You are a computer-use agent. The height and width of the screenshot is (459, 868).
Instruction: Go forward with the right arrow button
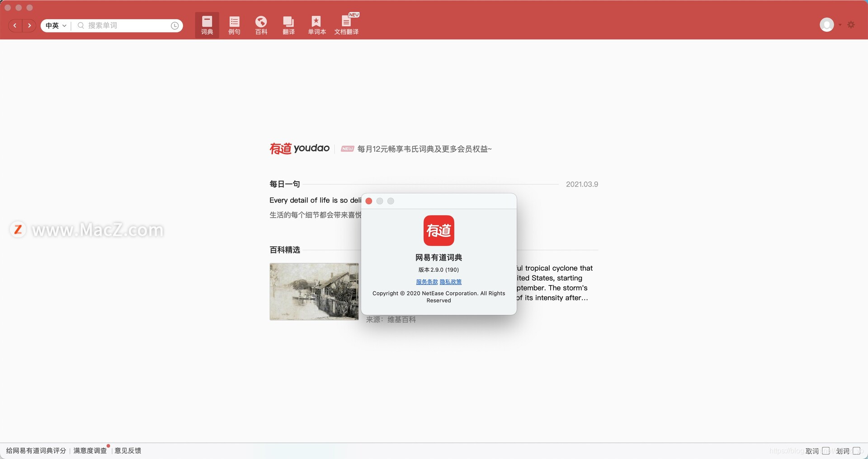pos(29,26)
